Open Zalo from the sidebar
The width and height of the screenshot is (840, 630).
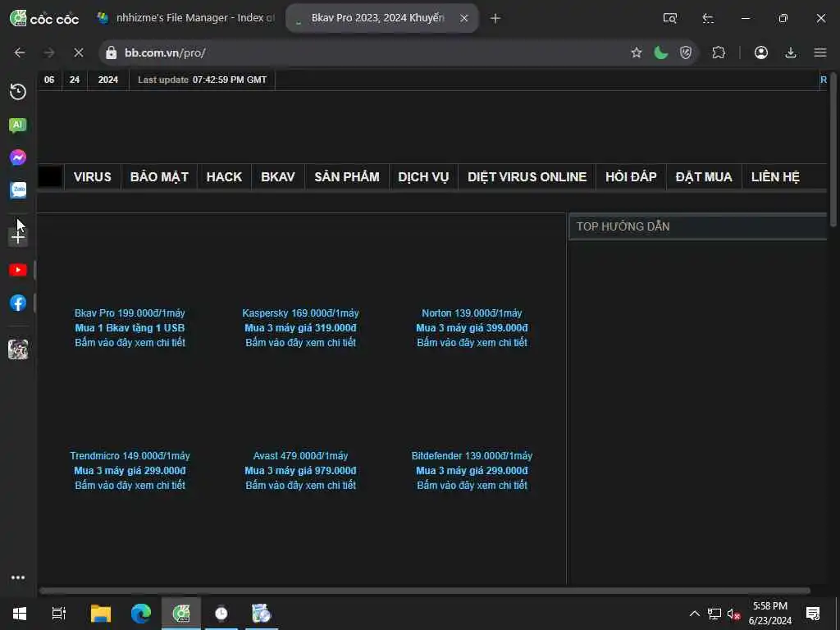pyautogui.click(x=18, y=190)
